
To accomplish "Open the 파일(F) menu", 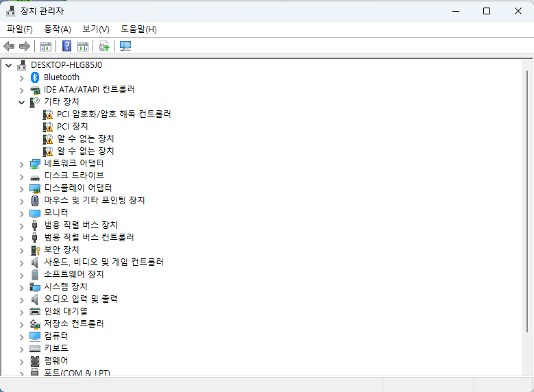I will tap(20, 29).
